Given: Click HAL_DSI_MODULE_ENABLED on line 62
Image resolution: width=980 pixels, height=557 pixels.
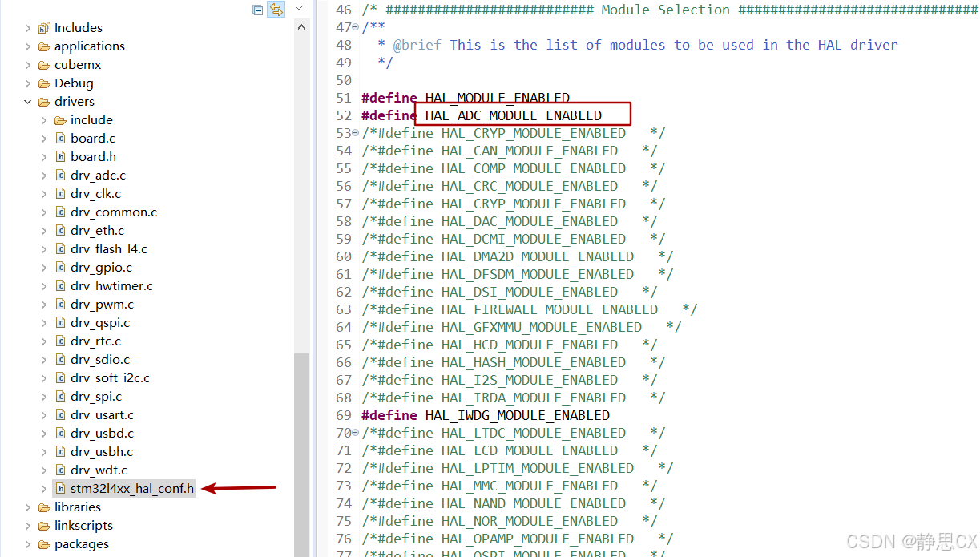Looking at the screenshot, I should point(529,292).
